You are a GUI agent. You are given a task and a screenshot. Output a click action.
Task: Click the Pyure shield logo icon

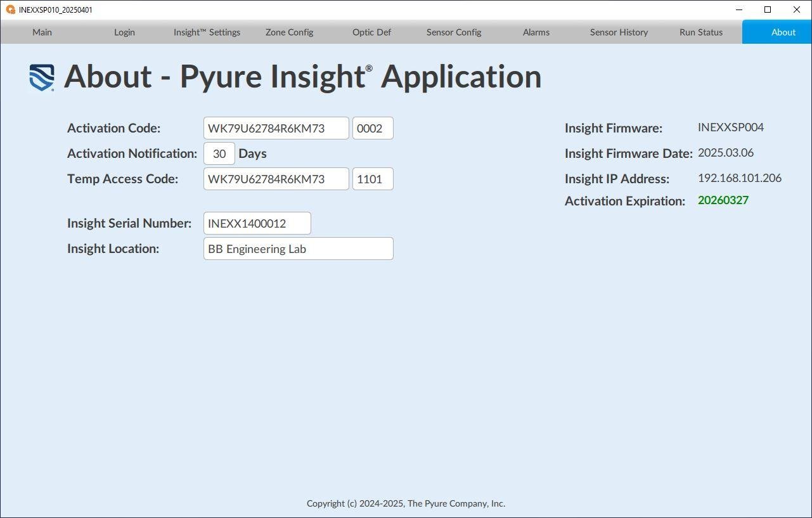pos(42,77)
